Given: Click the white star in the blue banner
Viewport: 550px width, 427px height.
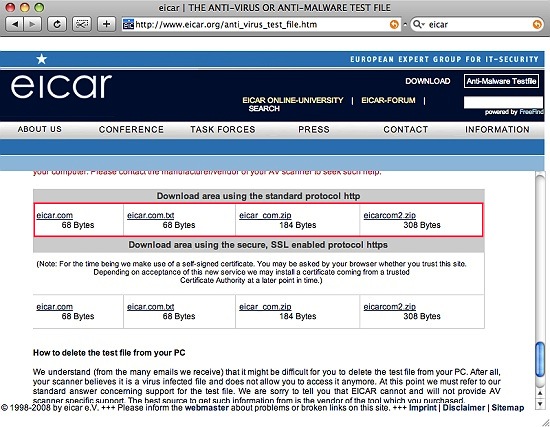Looking at the screenshot, I should (x=41, y=59).
